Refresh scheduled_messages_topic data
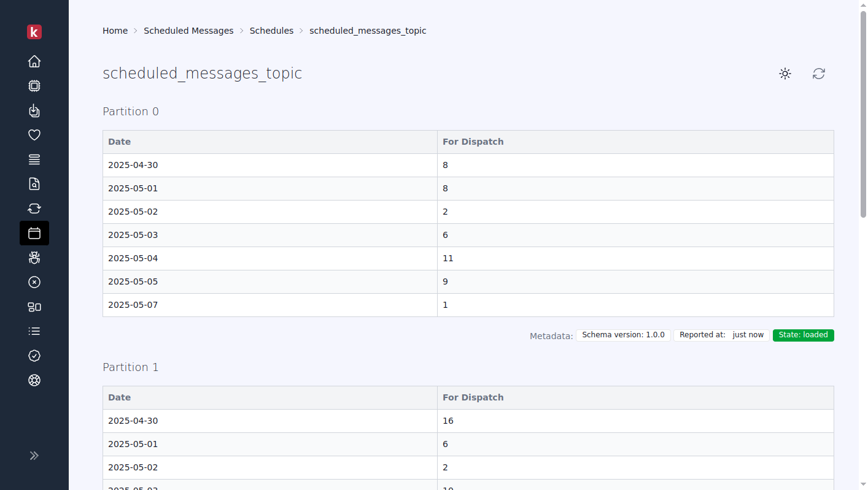Image resolution: width=868 pixels, height=490 pixels. point(818,74)
